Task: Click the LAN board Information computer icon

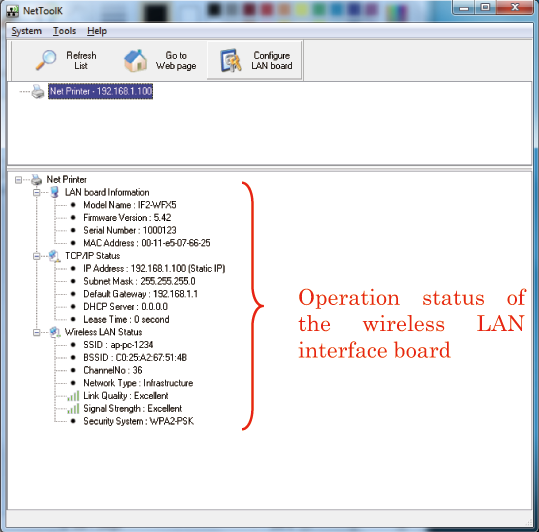Action: 54,192
